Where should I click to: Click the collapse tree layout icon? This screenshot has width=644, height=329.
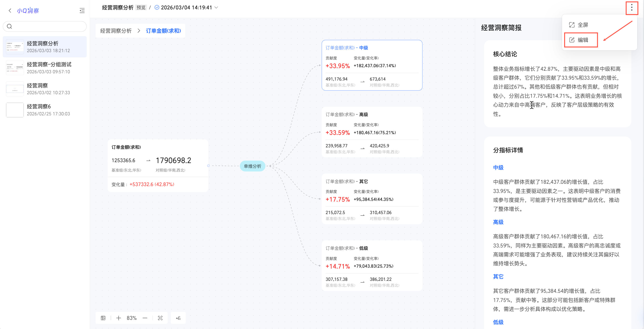(x=178, y=318)
